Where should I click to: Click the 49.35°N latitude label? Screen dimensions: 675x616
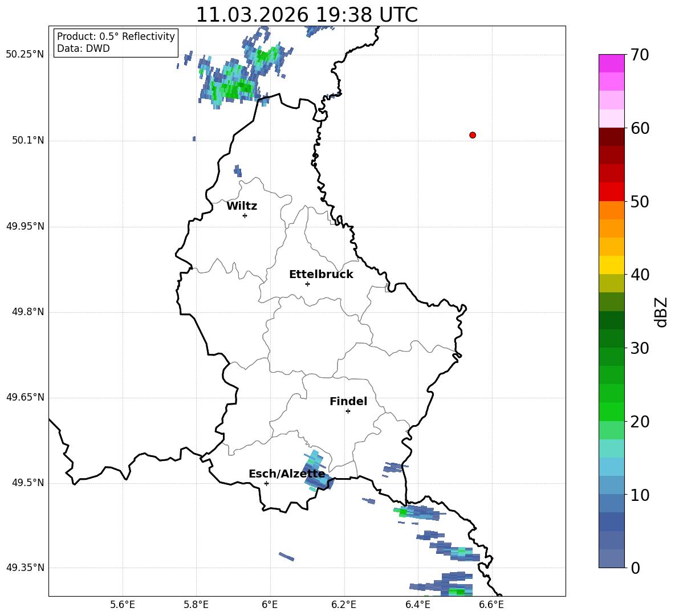(x=25, y=568)
